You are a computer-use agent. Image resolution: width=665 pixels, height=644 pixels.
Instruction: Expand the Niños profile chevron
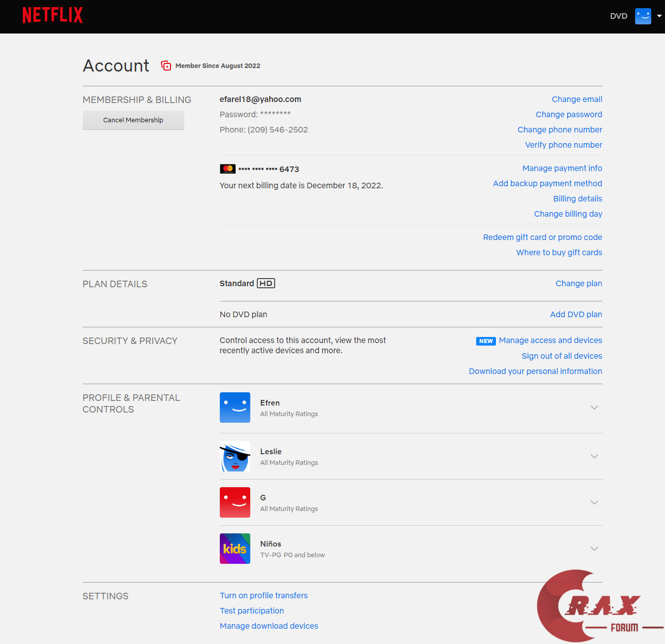click(594, 549)
